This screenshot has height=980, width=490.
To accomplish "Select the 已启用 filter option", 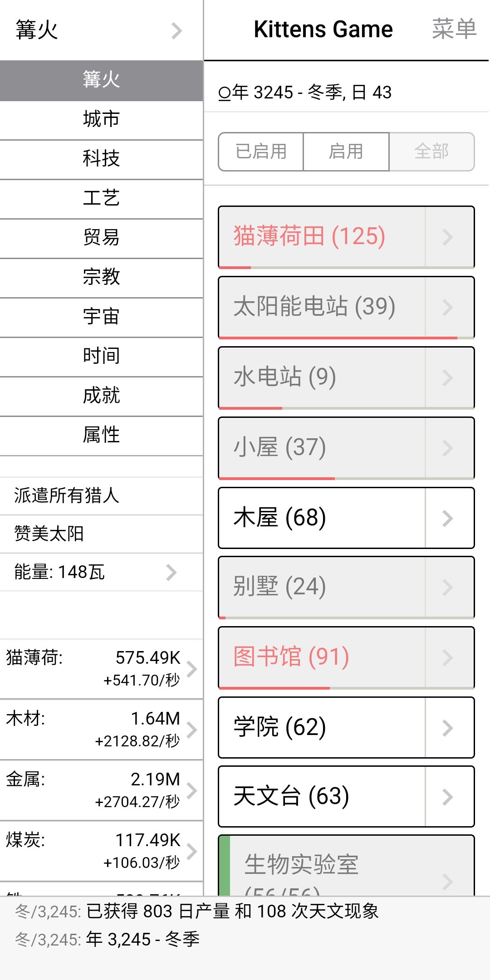I will click(x=261, y=152).
